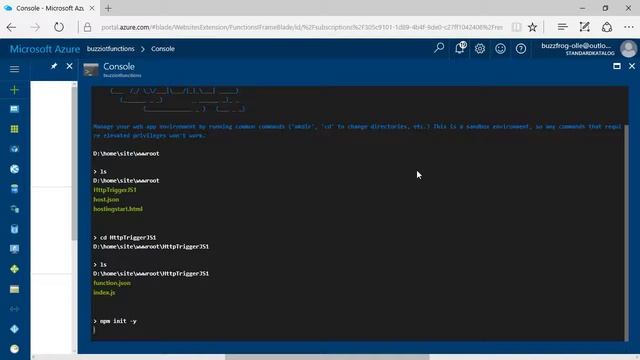
Task: Click the HttpTriggerJS1 folder name in listing
Action: 115,190
